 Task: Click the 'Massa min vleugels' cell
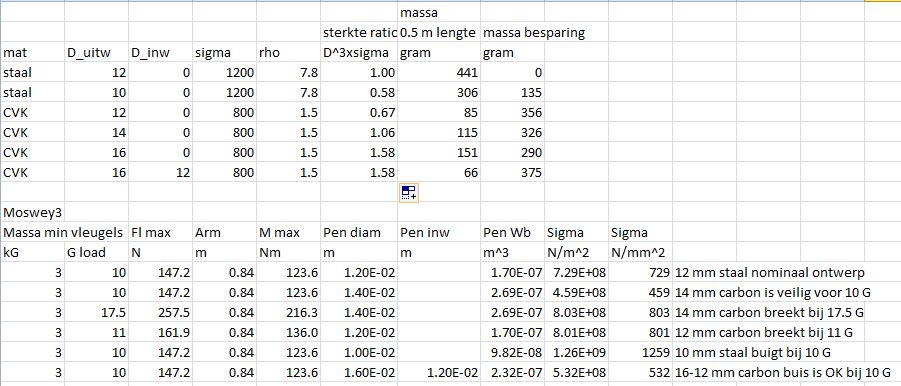(x=64, y=233)
